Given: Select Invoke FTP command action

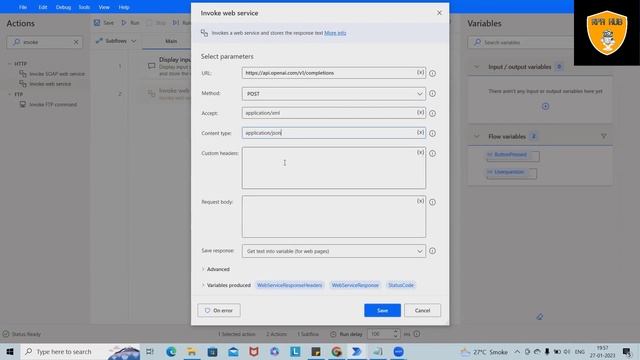Looking at the screenshot, I should pyautogui.click(x=49, y=104).
